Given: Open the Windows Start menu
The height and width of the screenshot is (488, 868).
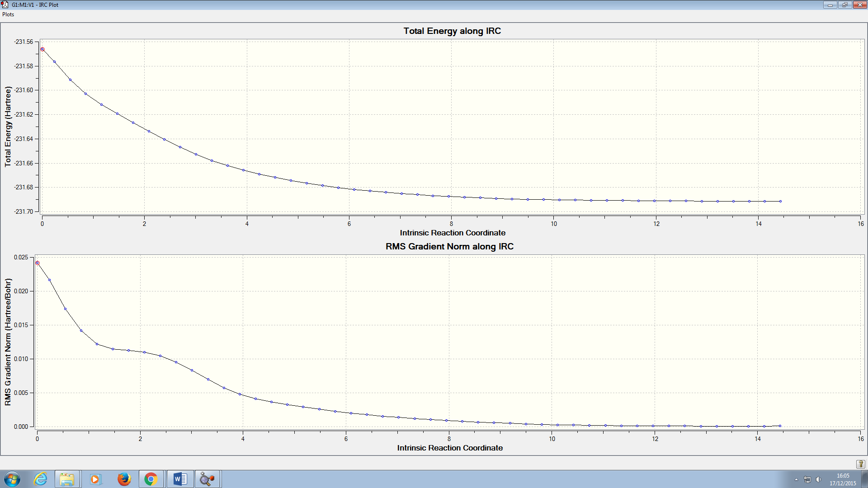Looking at the screenshot, I should click(x=12, y=479).
